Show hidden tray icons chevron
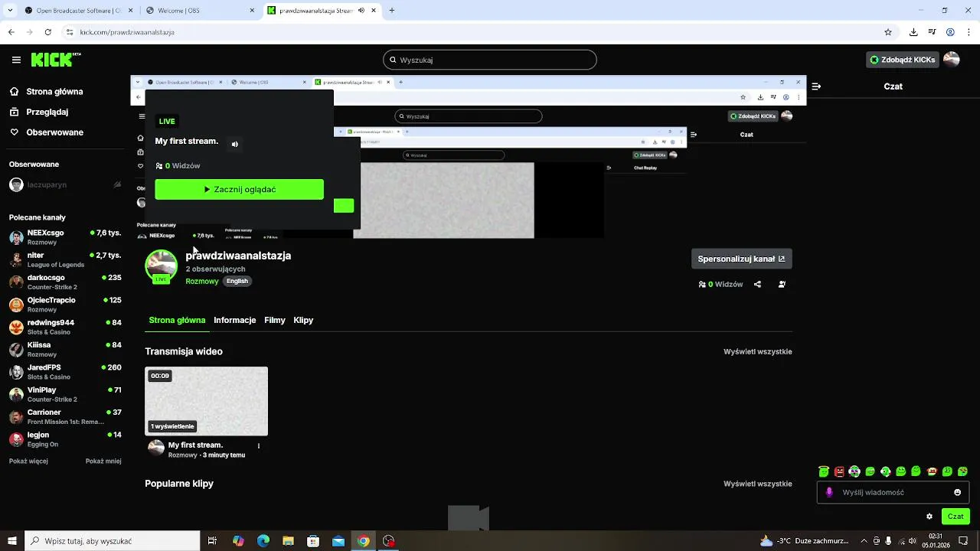The image size is (980, 551). [x=864, y=541]
